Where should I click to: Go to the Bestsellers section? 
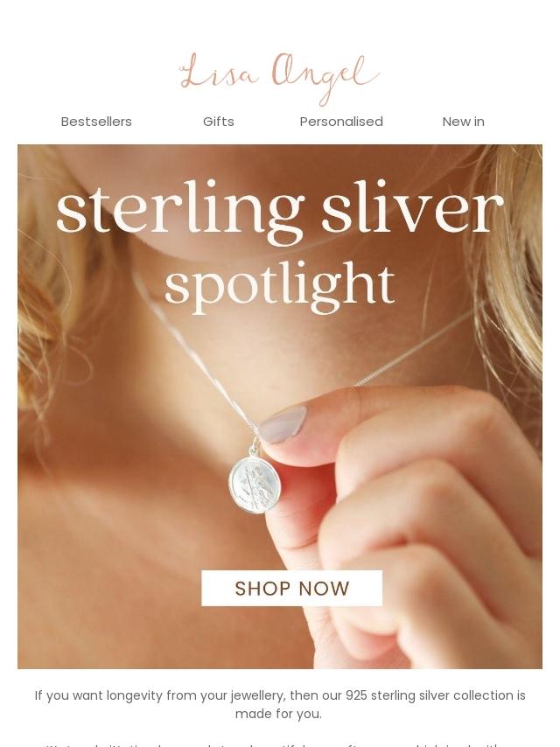click(x=96, y=122)
